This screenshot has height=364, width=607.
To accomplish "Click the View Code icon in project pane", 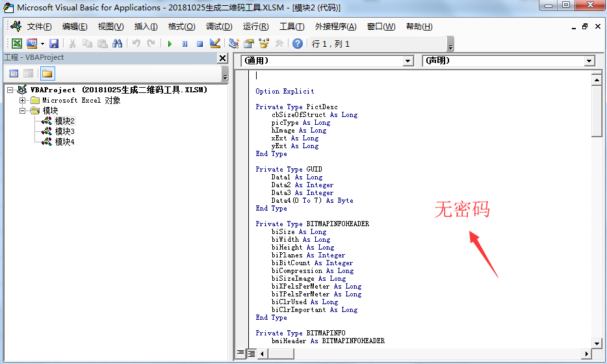I will coord(14,73).
